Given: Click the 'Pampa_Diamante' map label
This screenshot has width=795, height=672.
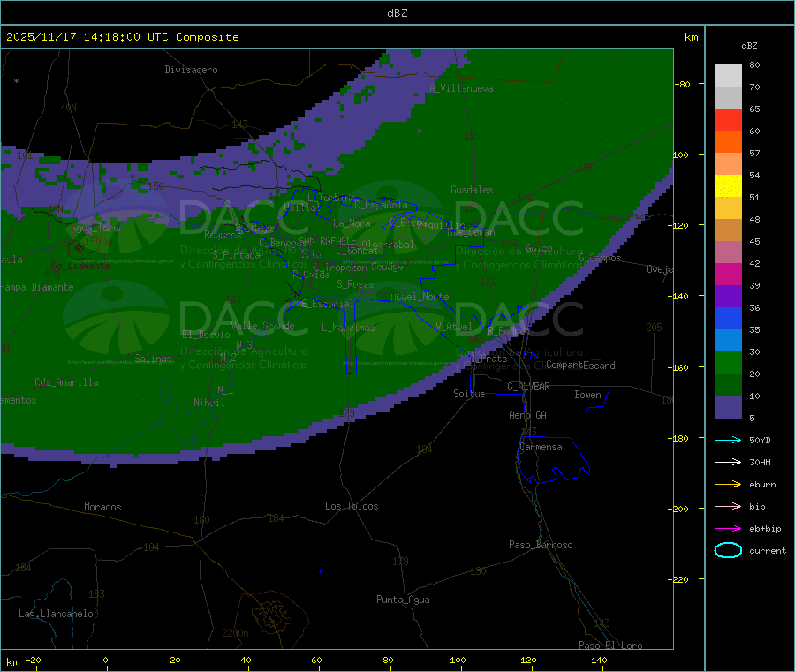Looking at the screenshot, I should pos(37,287).
